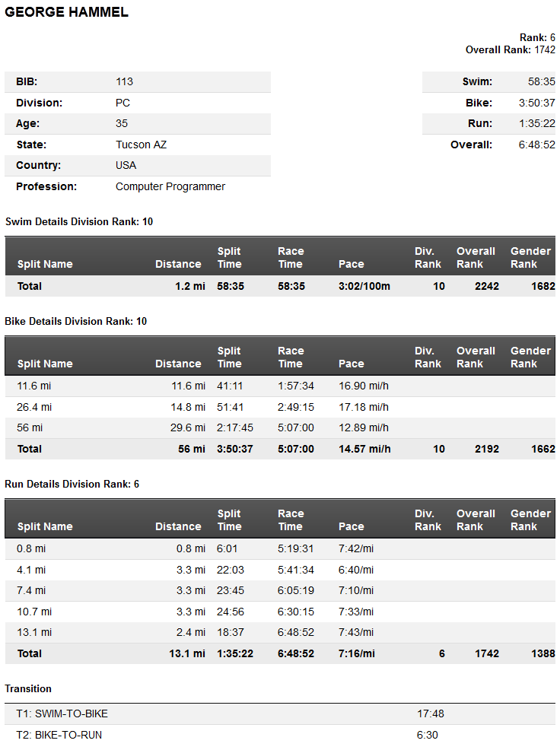Click the GEORGE HAMMEL athlete name heading
Screen dimensions: 560x750
point(67,13)
